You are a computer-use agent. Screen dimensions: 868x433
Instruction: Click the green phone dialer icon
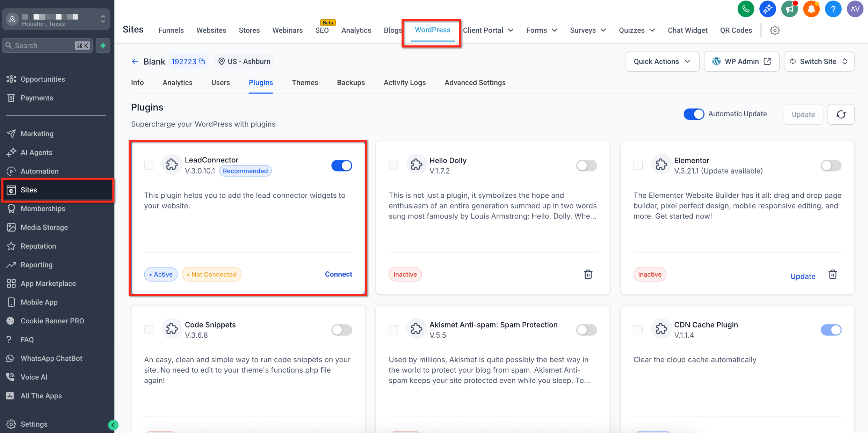tap(746, 9)
